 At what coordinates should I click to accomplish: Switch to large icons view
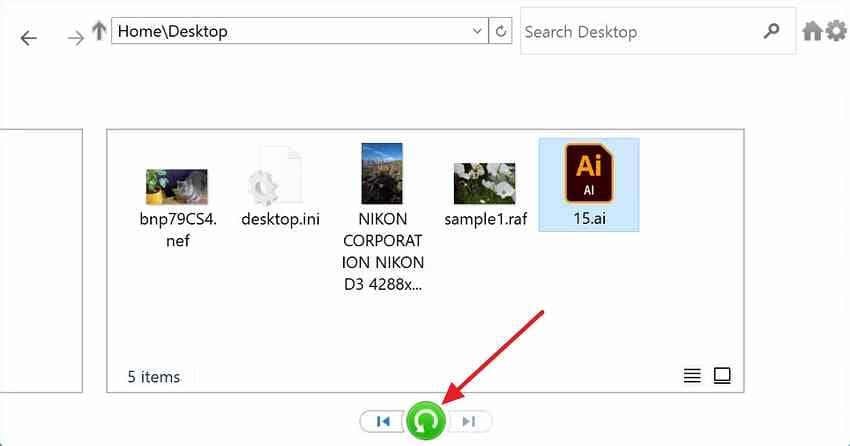pyautogui.click(x=722, y=376)
